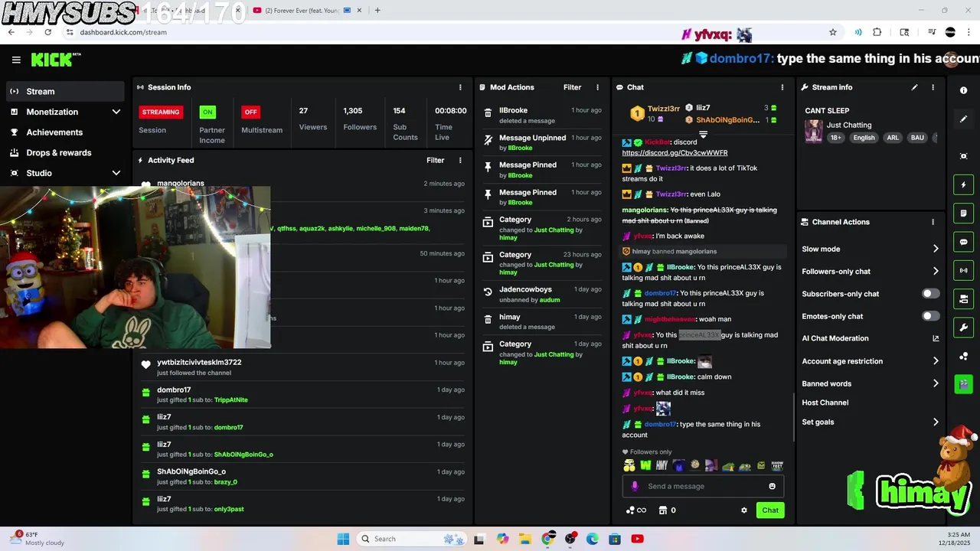Click the green clapperboard icon in right rail
This screenshot has height=551, width=980.
click(963, 384)
